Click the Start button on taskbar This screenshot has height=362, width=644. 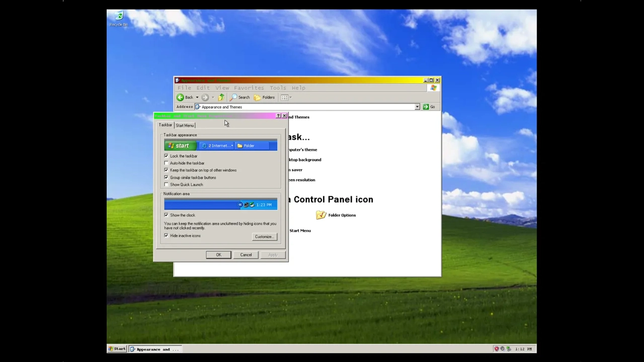118,349
